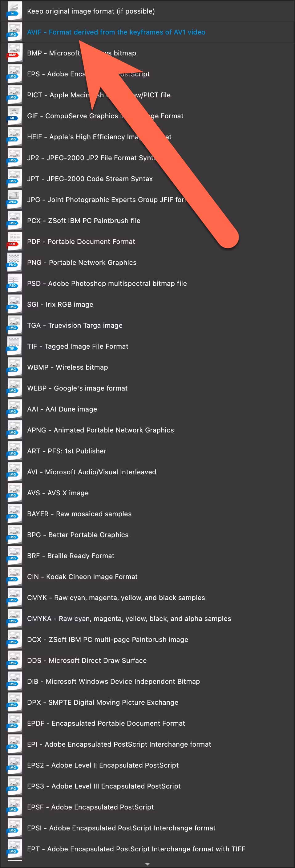Select 'DCX - ZSoft IBM PC multi-page Paintbrush image'

147,639
